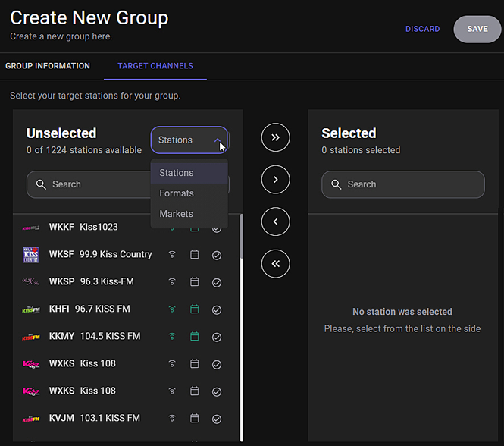The width and height of the screenshot is (504, 446).
Task: Click the move selected right single-chevron button
Action: pyautogui.click(x=275, y=180)
